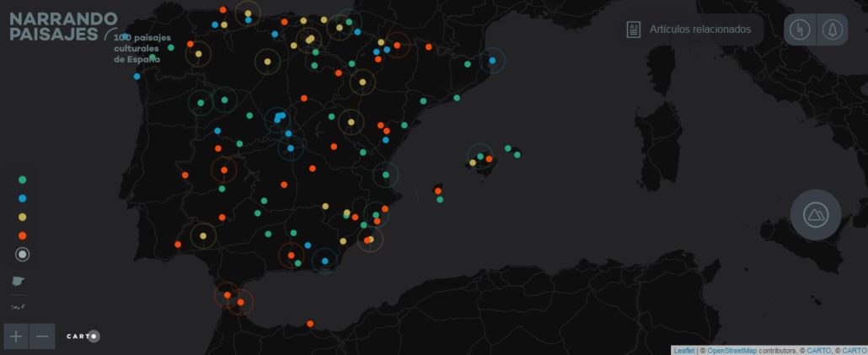Toggle the blue category legend dot
This screenshot has height=355, width=868.
pyautogui.click(x=23, y=198)
